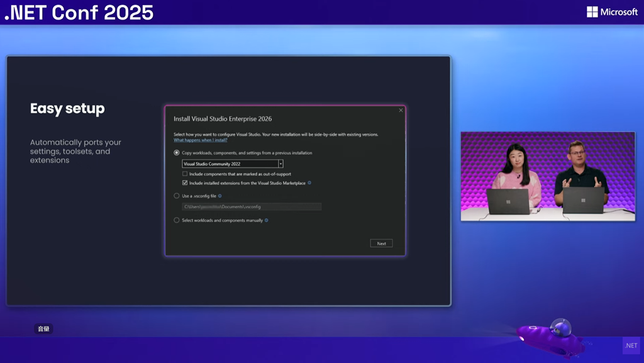Screen dimensions: 644x363
Task: Enable include out-of-support components checkbox
Action: coord(185,174)
